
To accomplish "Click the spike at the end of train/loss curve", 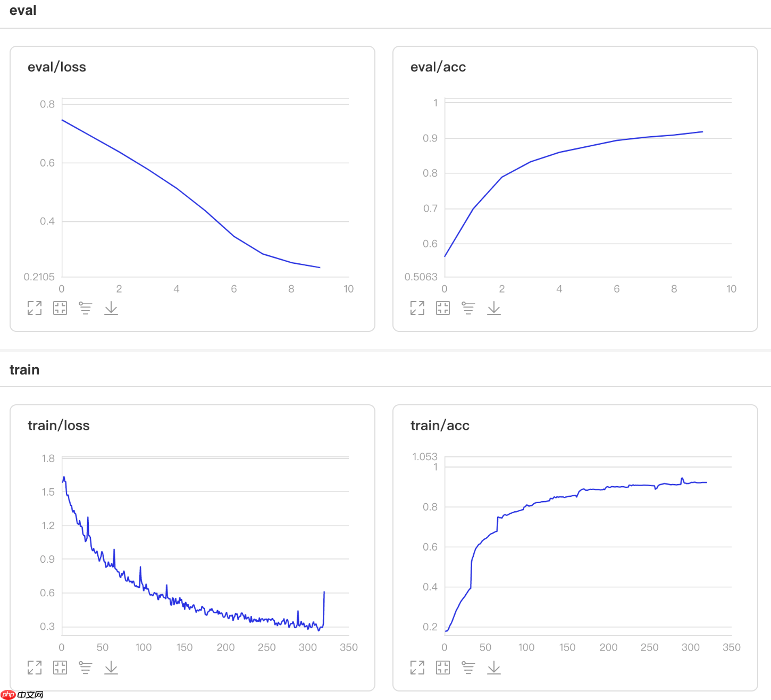I will point(324,593).
